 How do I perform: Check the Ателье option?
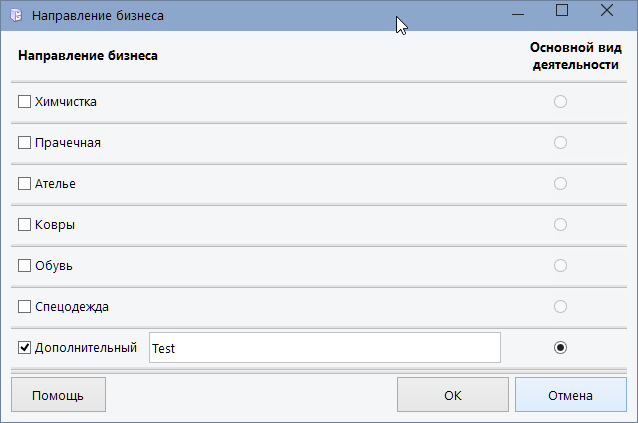[x=25, y=183]
